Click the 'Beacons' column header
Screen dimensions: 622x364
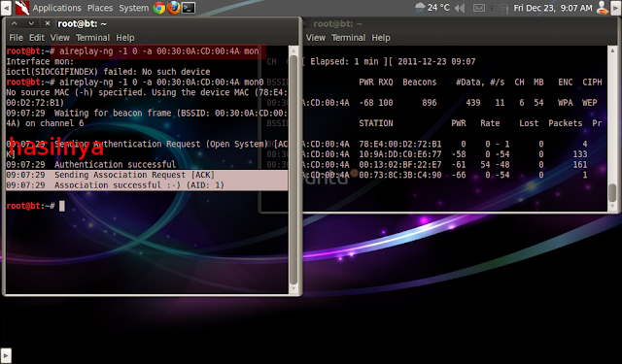(x=419, y=82)
